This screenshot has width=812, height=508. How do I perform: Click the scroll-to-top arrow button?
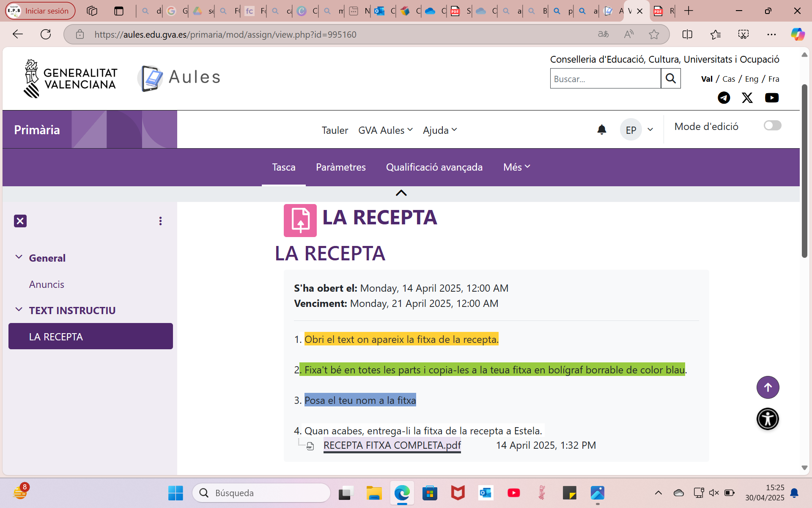coord(768,387)
